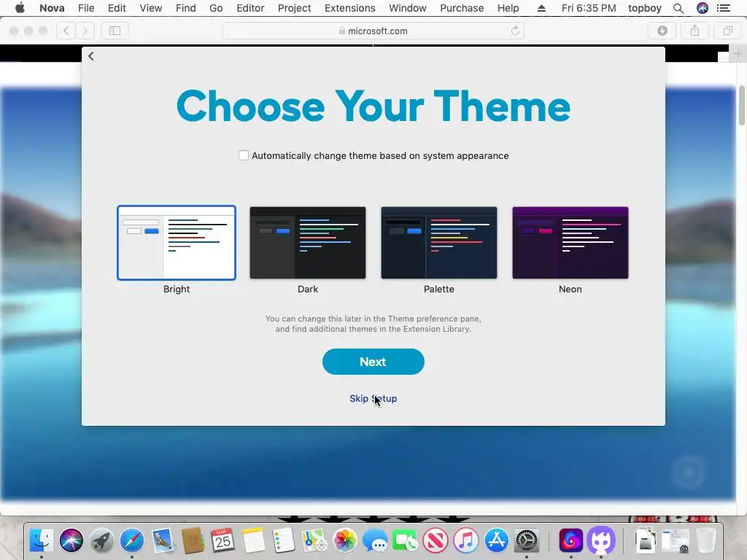This screenshot has width=747, height=560.
Task: Go back using the setup dialog's back chevron
Action: (x=90, y=56)
